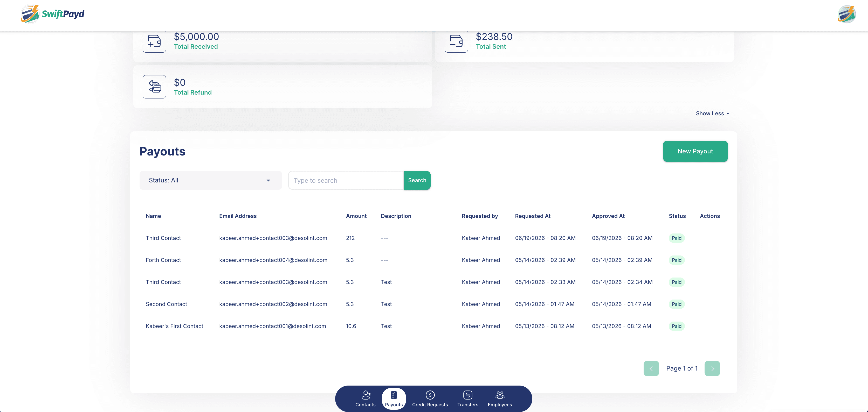Click the contact004 email address

pos(273,260)
